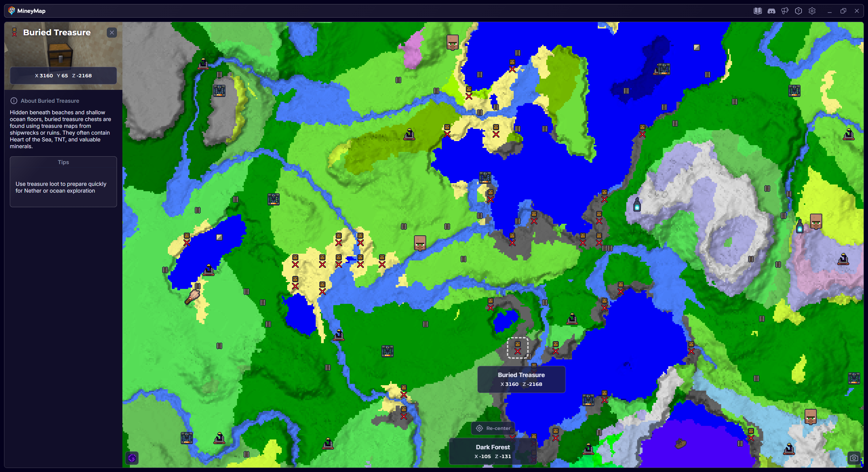Click the Tips card

63,181
